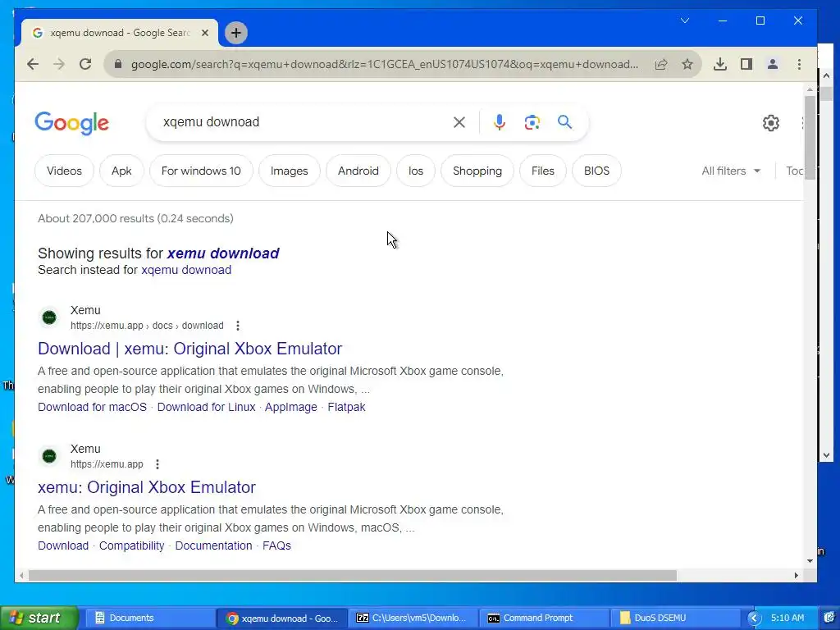
Task: Select the Files filter chip
Action: pyautogui.click(x=543, y=171)
